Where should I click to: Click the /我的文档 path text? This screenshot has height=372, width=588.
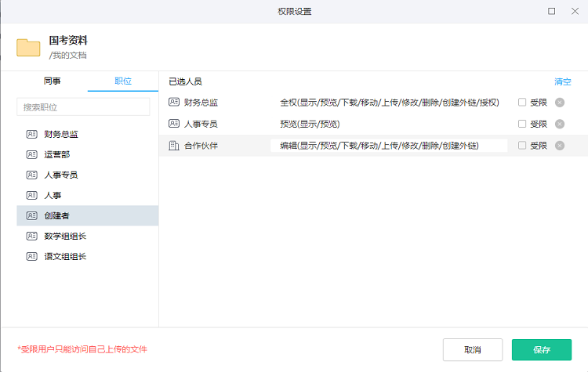click(x=68, y=56)
